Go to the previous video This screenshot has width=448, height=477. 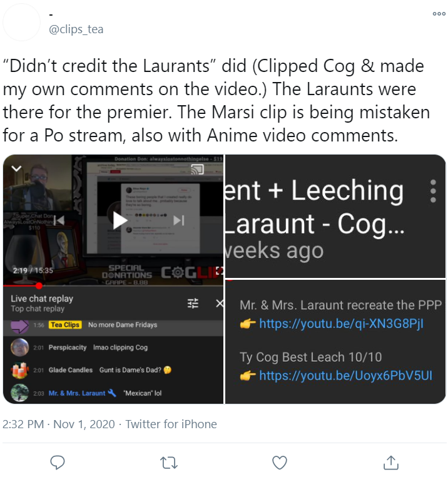pyautogui.click(x=61, y=220)
